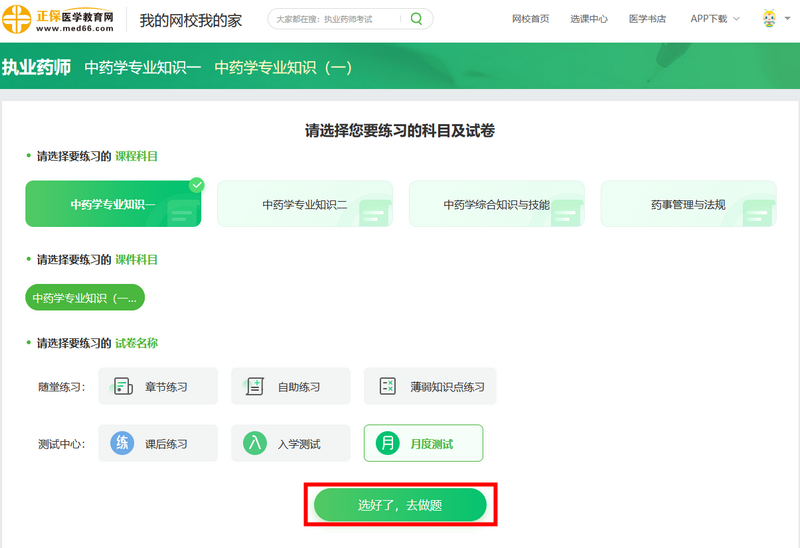Select the 药事管理与法规 subject card
Screen dimensions: 800x548
click(688, 204)
